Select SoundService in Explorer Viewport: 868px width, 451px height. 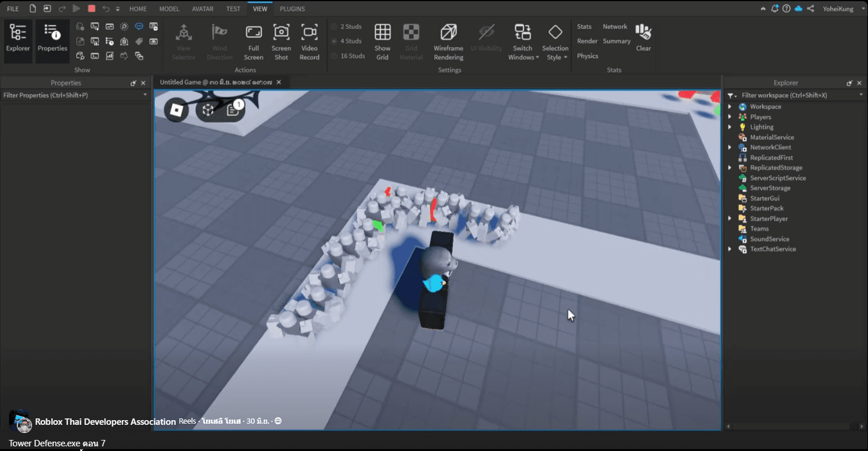tap(769, 239)
